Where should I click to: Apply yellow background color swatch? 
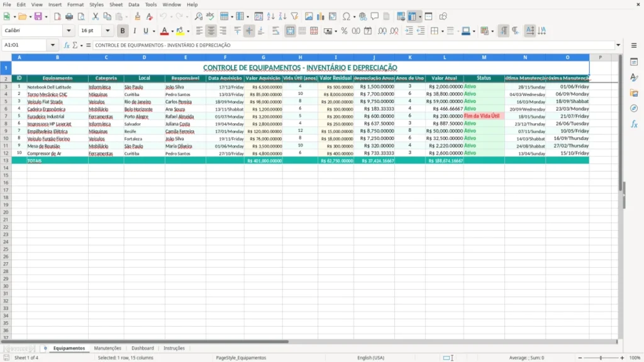coord(180,31)
